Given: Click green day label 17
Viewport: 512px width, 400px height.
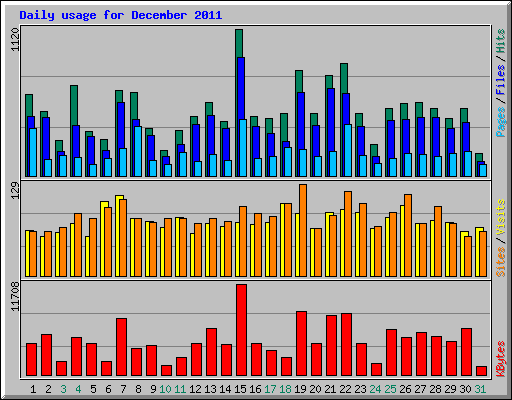Looking at the screenshot, I should (270, 389).
